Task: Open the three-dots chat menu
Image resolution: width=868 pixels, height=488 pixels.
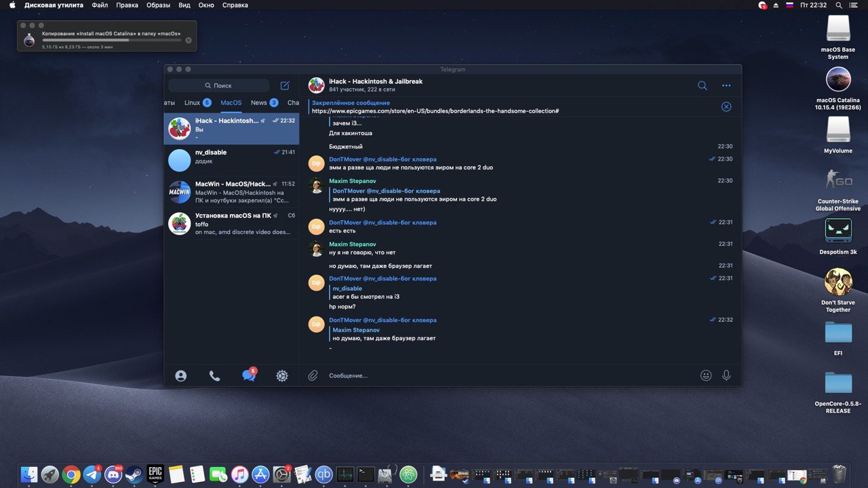Action: pyautogui.click(x=726, y=85)
